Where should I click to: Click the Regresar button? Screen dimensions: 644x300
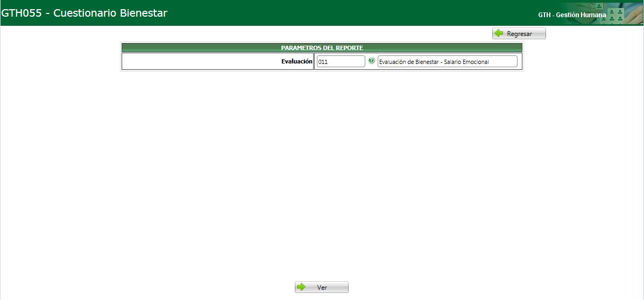point(519,34)
